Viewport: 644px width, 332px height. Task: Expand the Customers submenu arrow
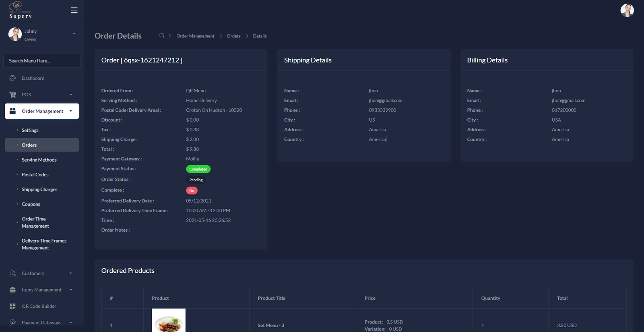click(x=71, y=274)
